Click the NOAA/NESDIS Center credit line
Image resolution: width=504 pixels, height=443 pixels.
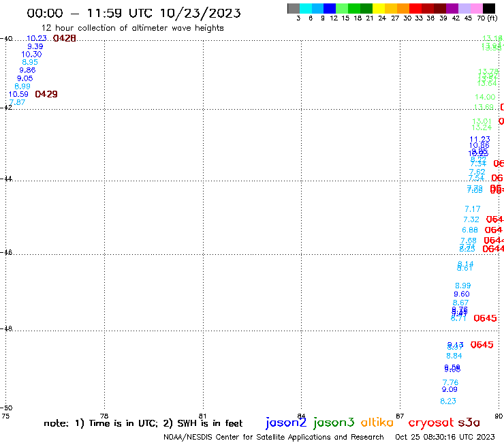274,437
